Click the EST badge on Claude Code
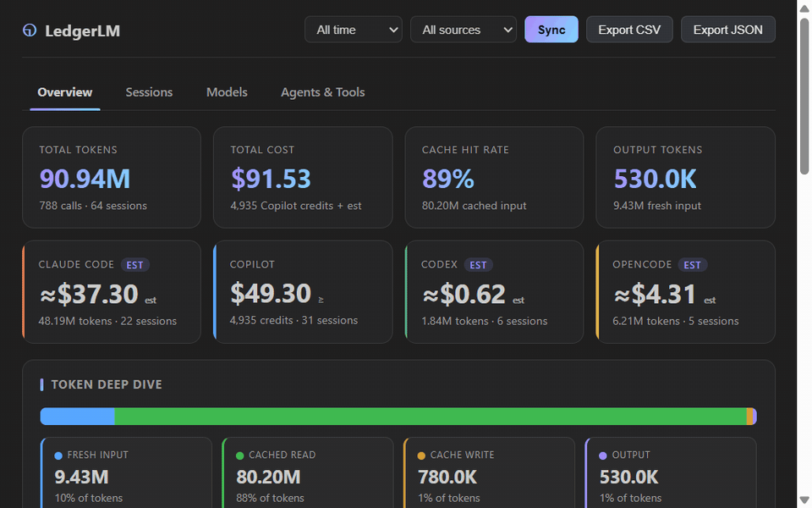 point(135,265)
